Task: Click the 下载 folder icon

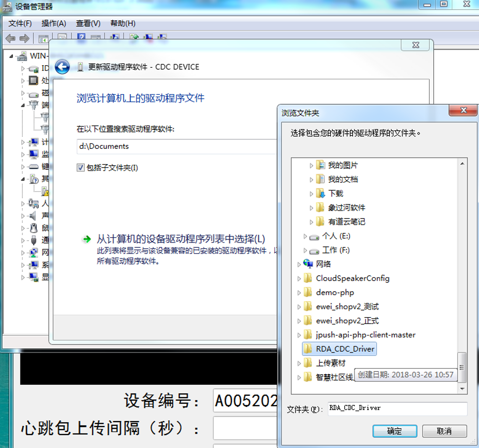Action: (321, 194)
